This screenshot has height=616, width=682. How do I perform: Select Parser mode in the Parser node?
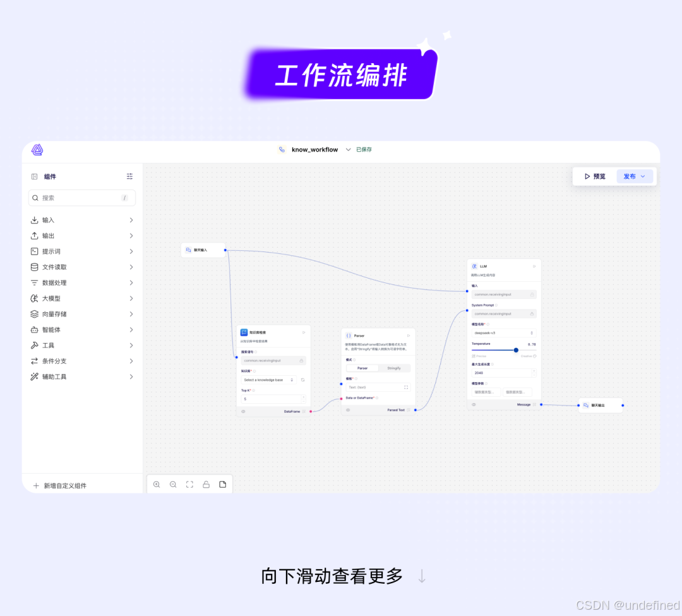[x=362, y=368]
